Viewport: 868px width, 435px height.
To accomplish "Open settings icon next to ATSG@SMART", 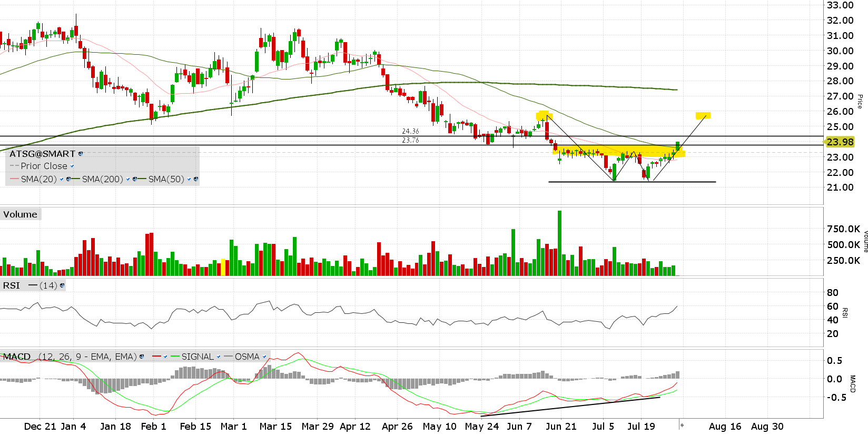I will point(81,154).
